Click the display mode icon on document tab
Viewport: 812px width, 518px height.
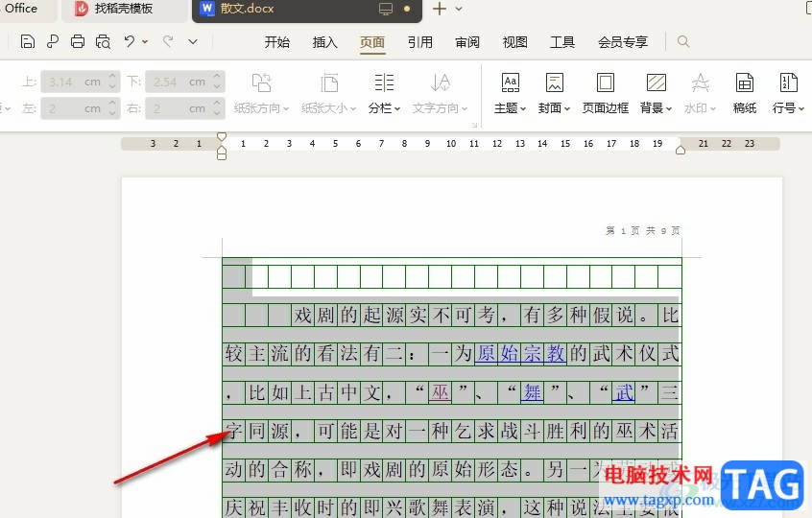click(x=386, y=9)
